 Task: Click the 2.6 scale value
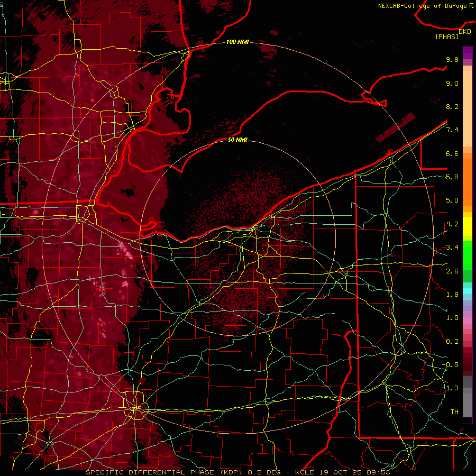(x=452, y=271)
